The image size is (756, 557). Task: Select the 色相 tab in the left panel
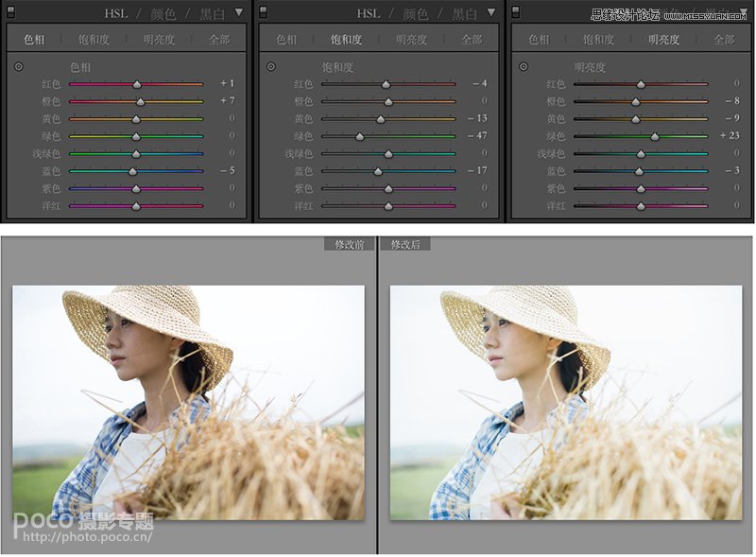[x=33, y=40]
